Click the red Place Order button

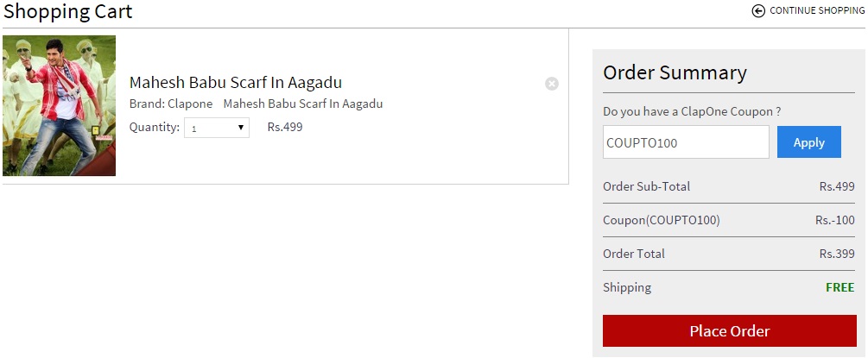[x=729, y=331]
